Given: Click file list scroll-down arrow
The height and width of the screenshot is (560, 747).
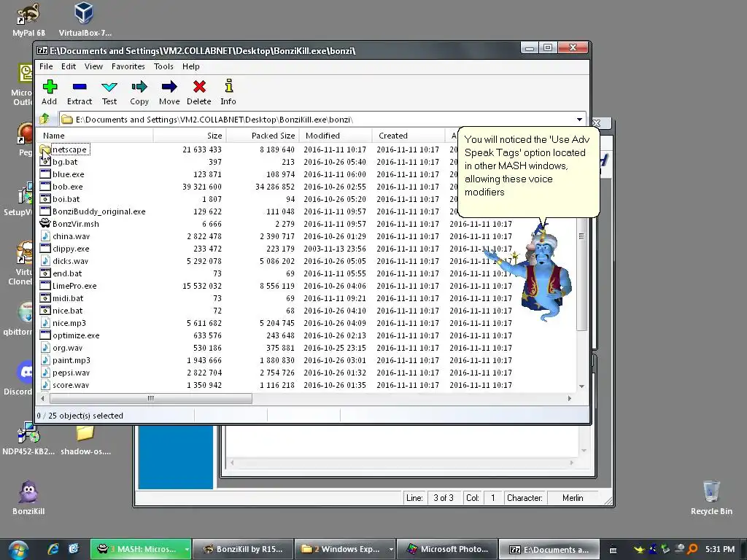Looking at the screenshot, I should pos(581,386).
